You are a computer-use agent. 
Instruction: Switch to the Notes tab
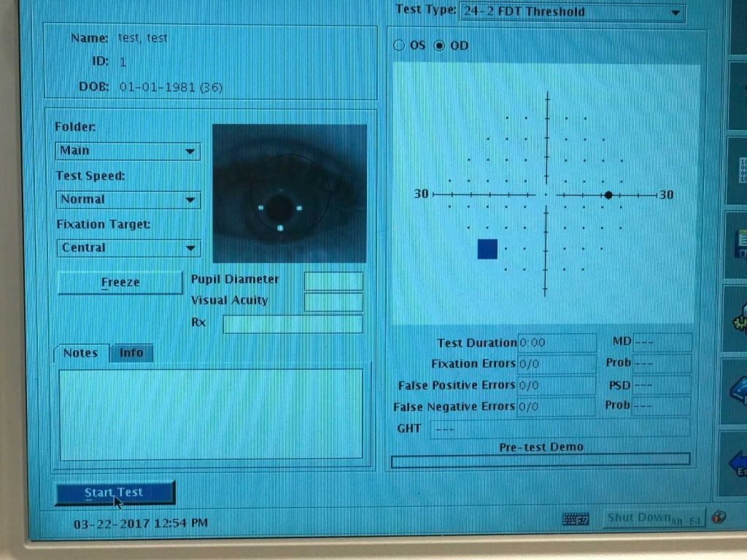click(x=80, y=353)
